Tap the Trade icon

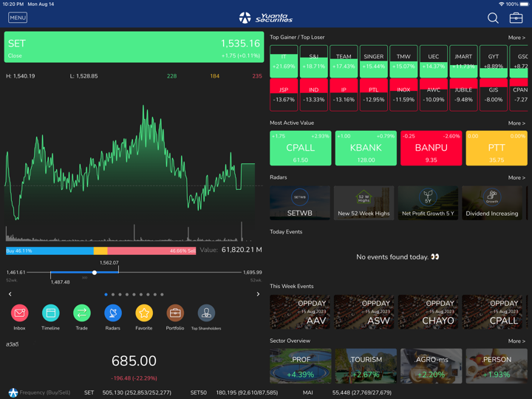tap(81, 313)
